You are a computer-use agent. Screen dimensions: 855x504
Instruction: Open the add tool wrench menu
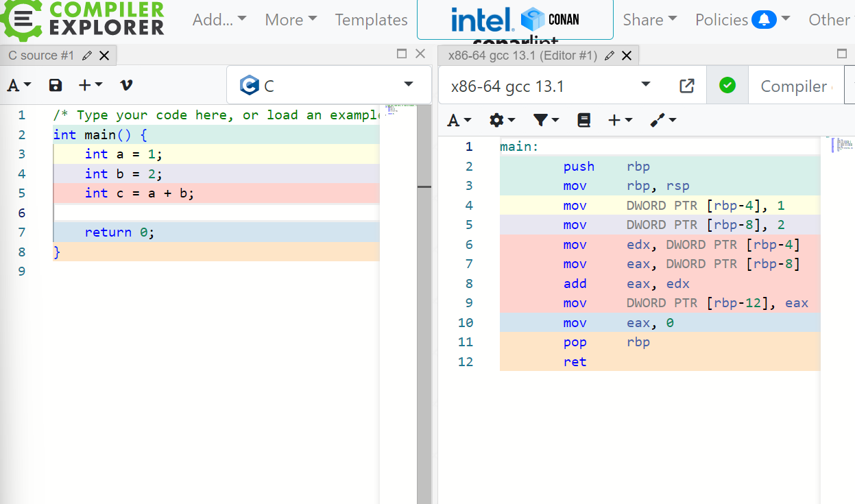click(x=663, y=121)
